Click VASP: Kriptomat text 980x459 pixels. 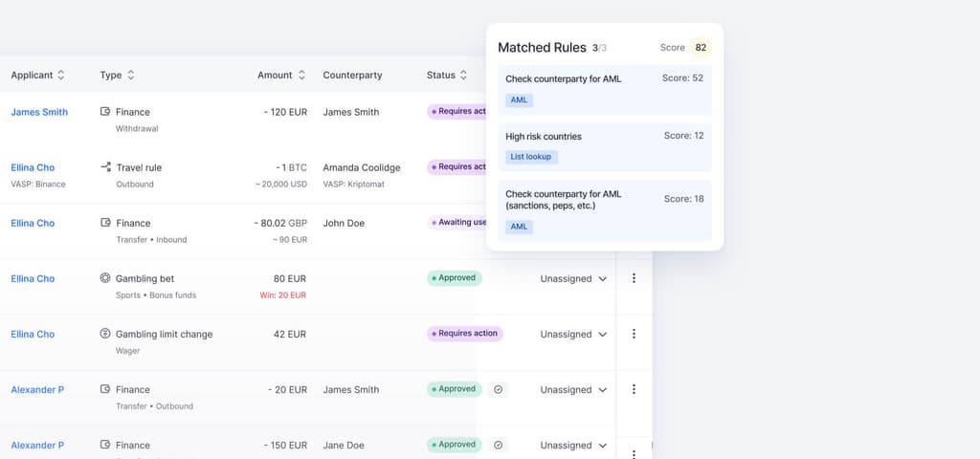[x=354, y=185]
